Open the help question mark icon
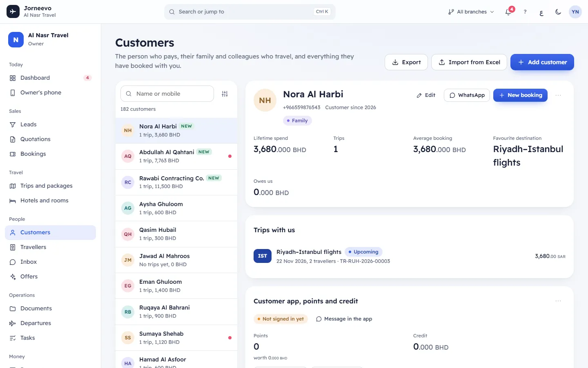The image size is (588, 368). click(525, 12)
